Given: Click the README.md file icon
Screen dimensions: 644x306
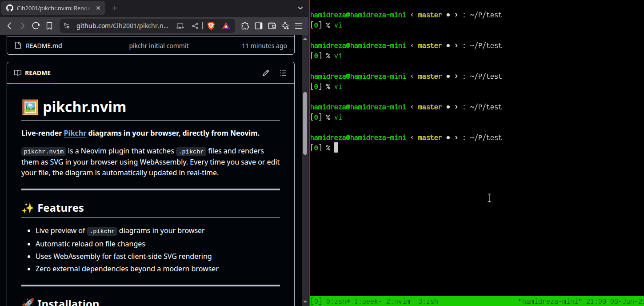Looking at the screenshot, I should pyautogui.click(x=18, y=45).
